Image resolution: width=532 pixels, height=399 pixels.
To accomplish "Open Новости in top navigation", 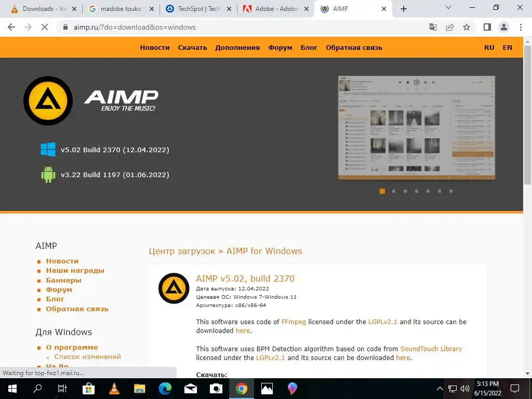I will [x=155, y=47].
